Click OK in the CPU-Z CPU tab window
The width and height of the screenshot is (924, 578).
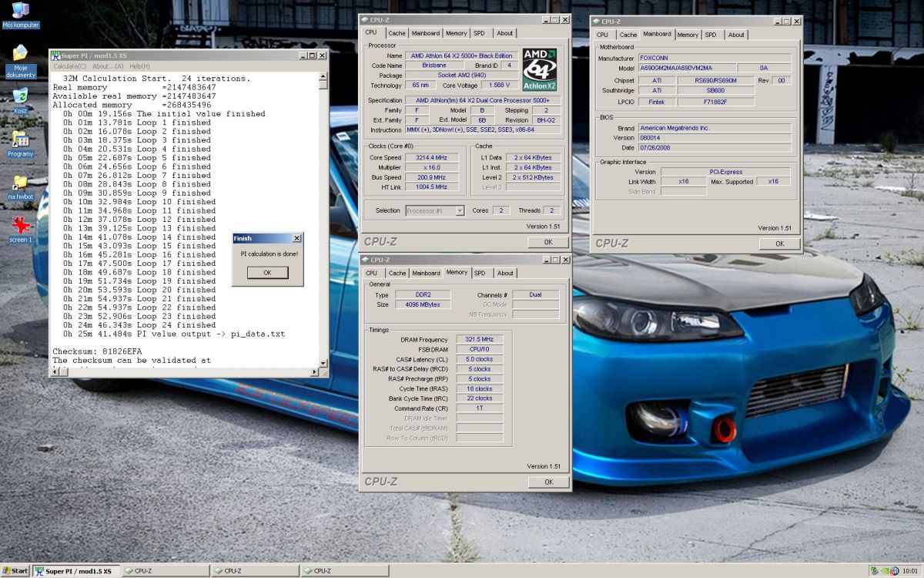tap(548, 242)
